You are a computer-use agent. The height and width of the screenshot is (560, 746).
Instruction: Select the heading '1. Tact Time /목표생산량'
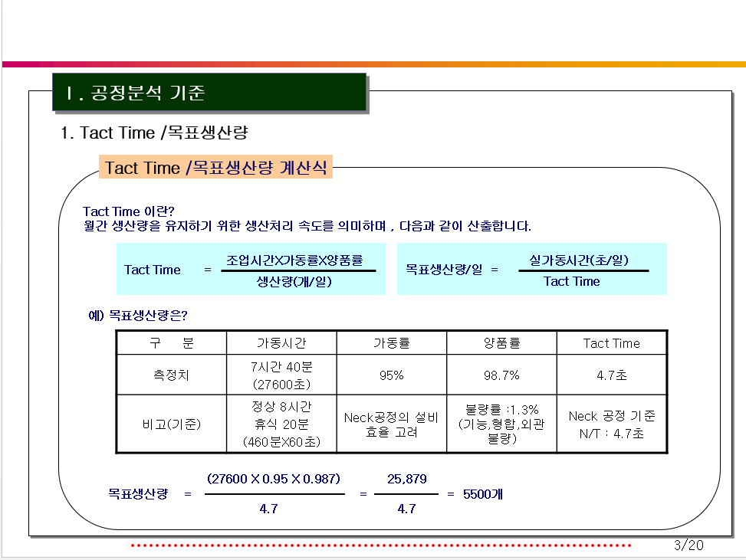[154, 133]
